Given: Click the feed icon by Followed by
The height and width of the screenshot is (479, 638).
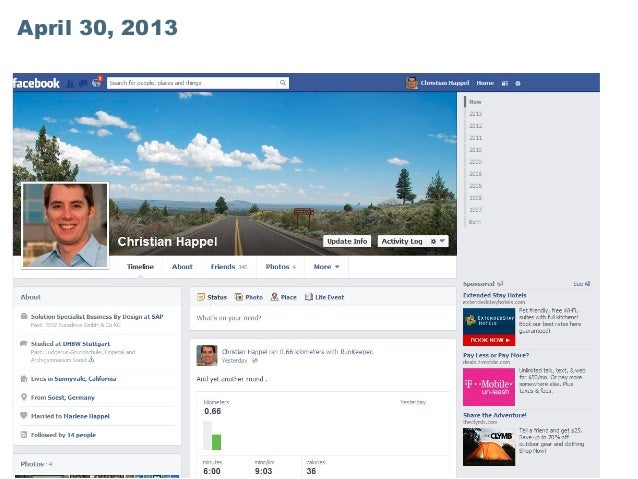Looking at the screenshot, I should coord(24,435).
